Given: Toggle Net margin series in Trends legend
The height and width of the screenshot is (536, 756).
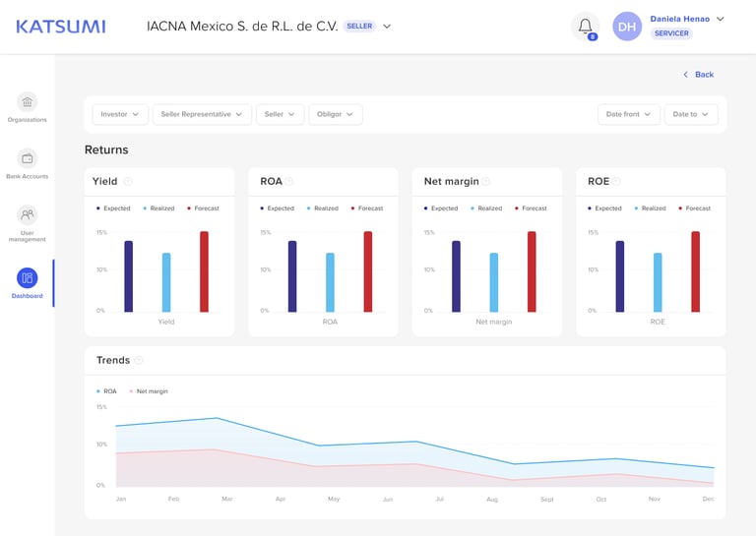Looking at the screenshot, I should coord(149,391).
